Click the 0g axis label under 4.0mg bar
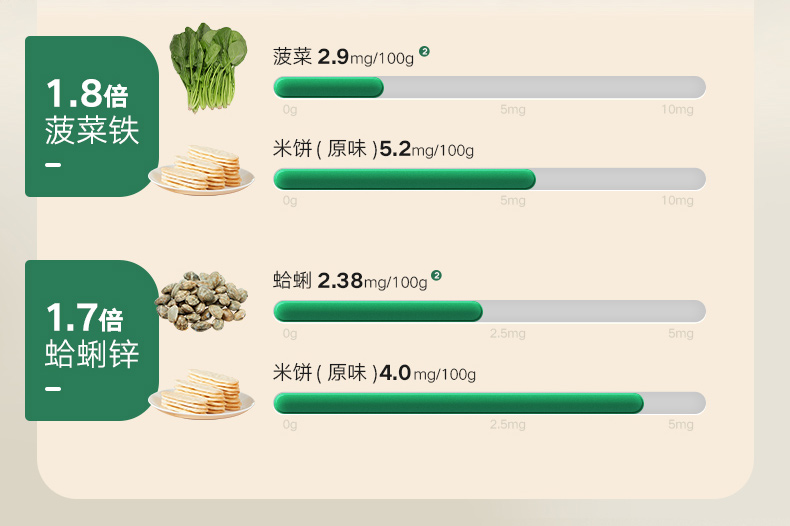 (x=290, y=425)
